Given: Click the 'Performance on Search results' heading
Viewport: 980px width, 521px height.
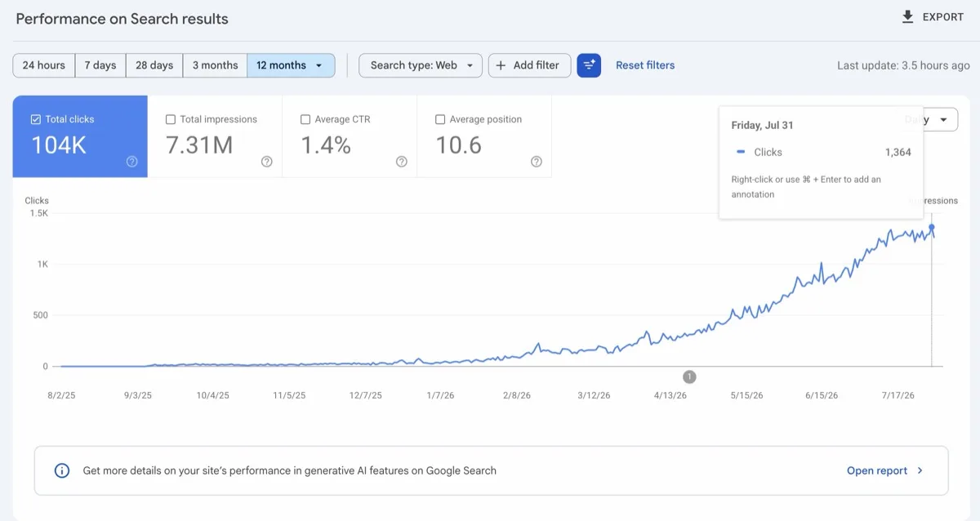Looking at the screenshot, I should 122,18.
